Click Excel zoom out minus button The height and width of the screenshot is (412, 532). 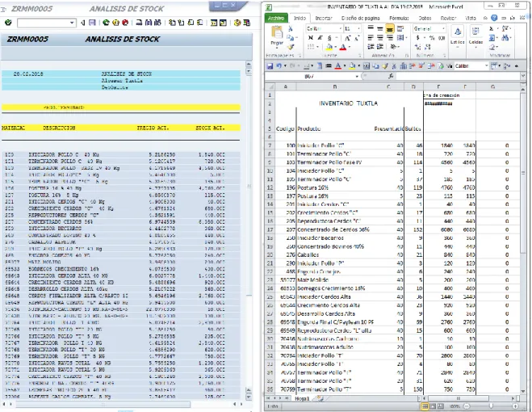pos(467,406)
